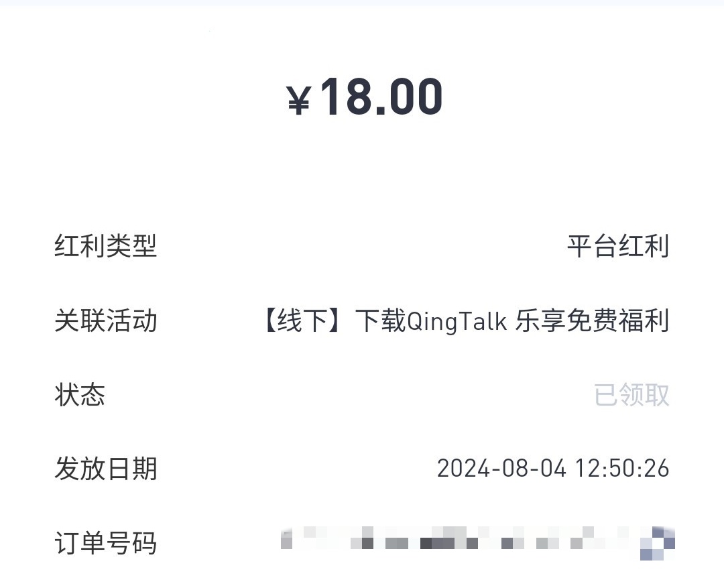Select the 订单号码 label

point(105,543)
